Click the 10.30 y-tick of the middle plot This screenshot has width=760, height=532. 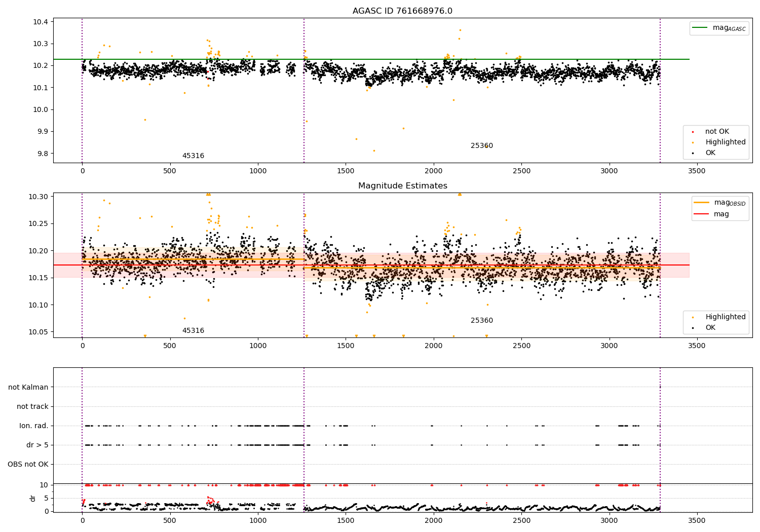(39, 197)
